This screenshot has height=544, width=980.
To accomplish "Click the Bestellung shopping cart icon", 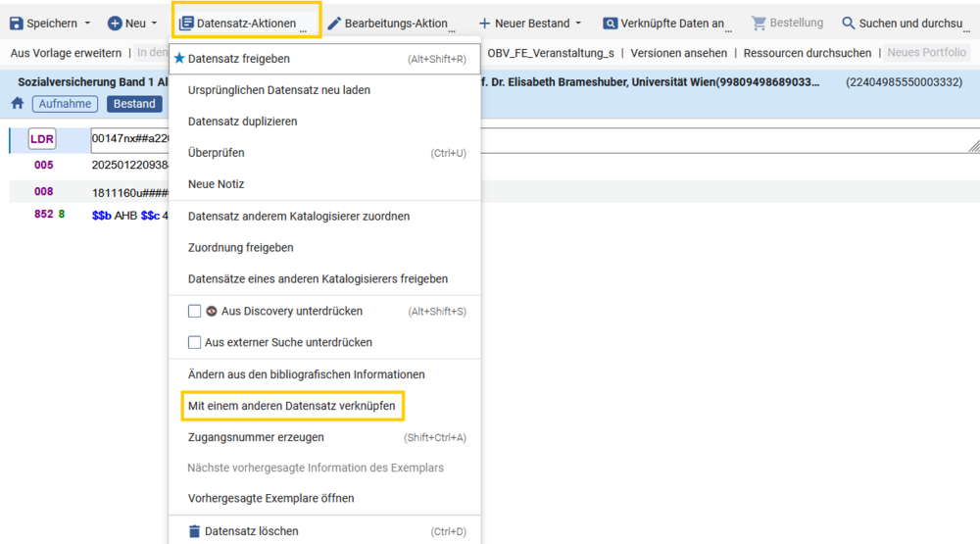I will pos(759,24).
